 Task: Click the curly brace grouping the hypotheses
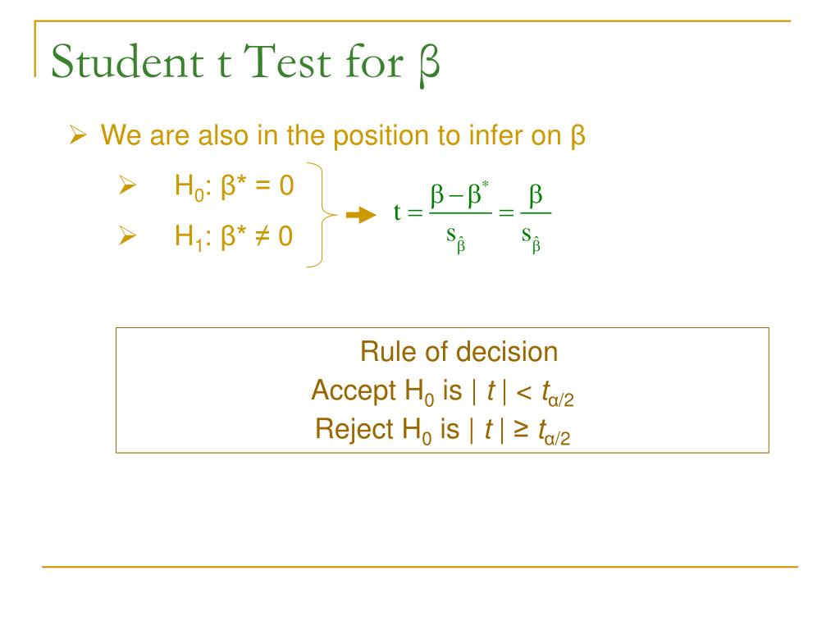click(x=322, y=214)
